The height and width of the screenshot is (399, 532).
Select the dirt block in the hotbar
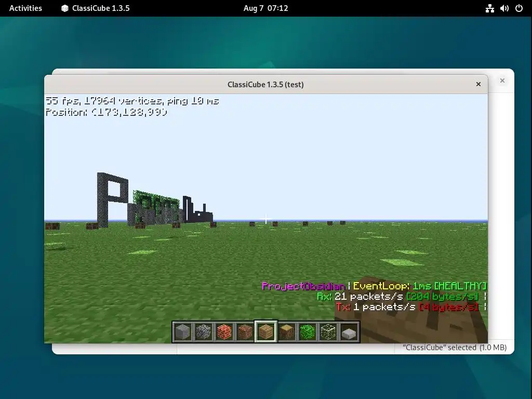pyautogui.click(x=245, y=331)
